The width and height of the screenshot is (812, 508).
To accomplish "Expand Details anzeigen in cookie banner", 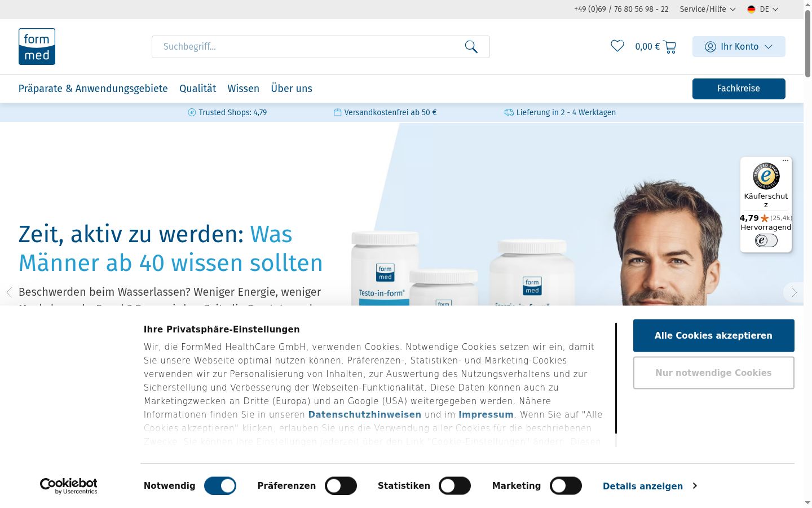I will [x=650, y=486].
